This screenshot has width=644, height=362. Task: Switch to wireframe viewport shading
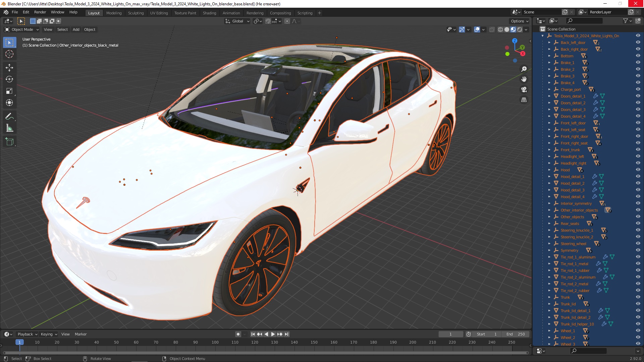tap(500, 29)
